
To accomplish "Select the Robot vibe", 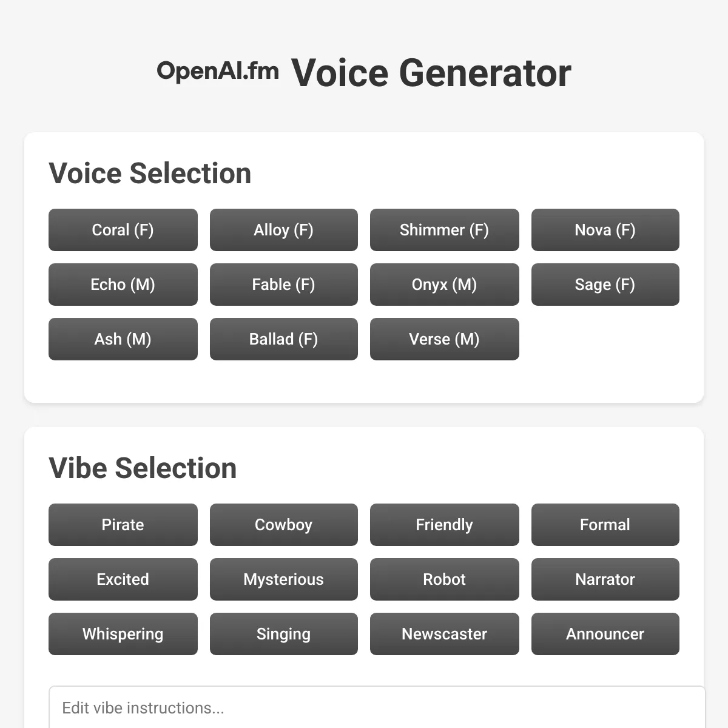I will tap(444, 579).
